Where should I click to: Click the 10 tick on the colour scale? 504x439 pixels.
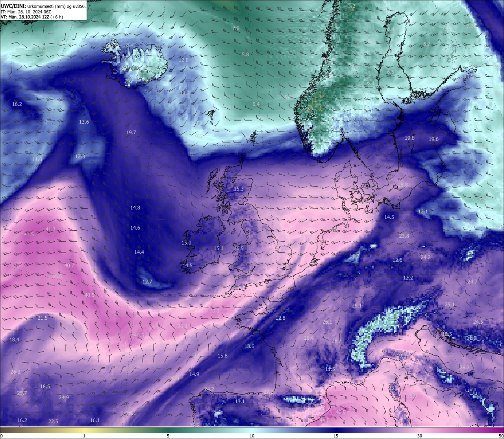click(252, 436)
